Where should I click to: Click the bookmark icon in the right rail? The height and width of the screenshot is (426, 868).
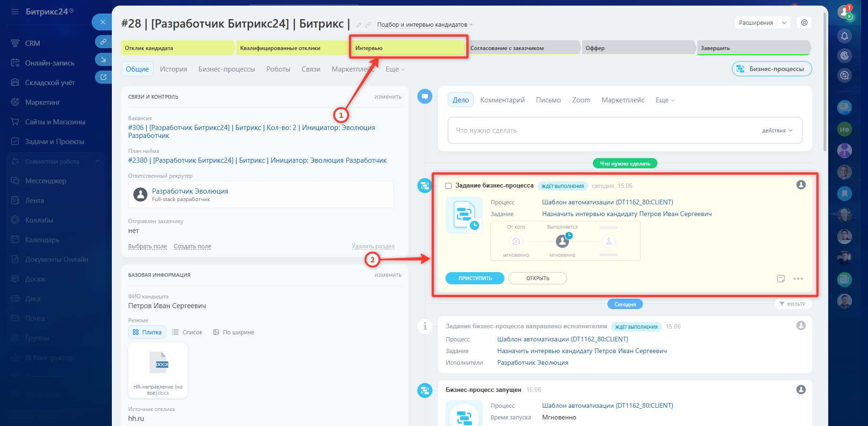click(x=845, y=193)
